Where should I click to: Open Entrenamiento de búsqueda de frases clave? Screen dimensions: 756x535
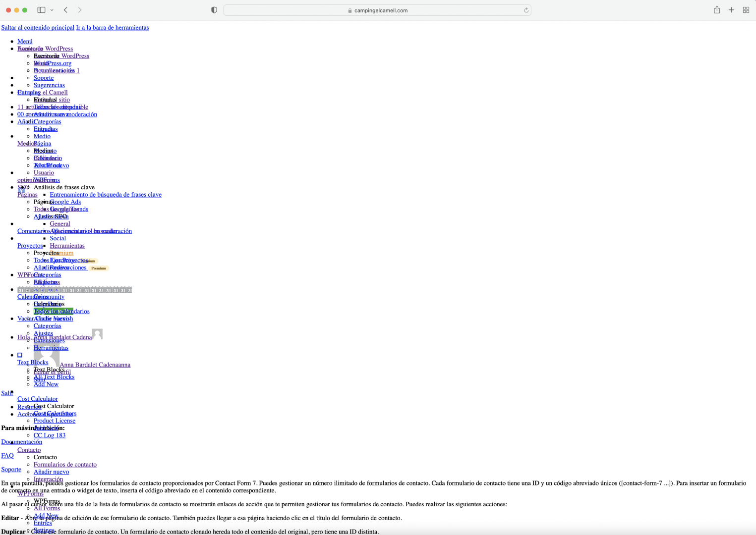click(x=106, y=195)
